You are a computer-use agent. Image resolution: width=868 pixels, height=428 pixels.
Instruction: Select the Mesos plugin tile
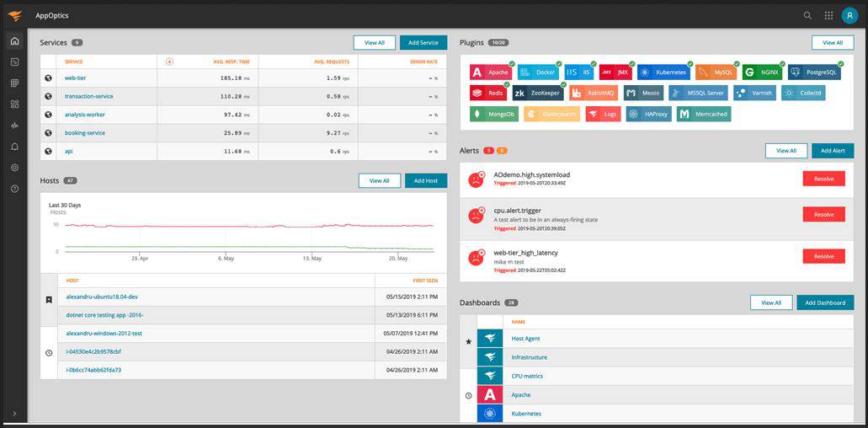click(x=643, y=93)
